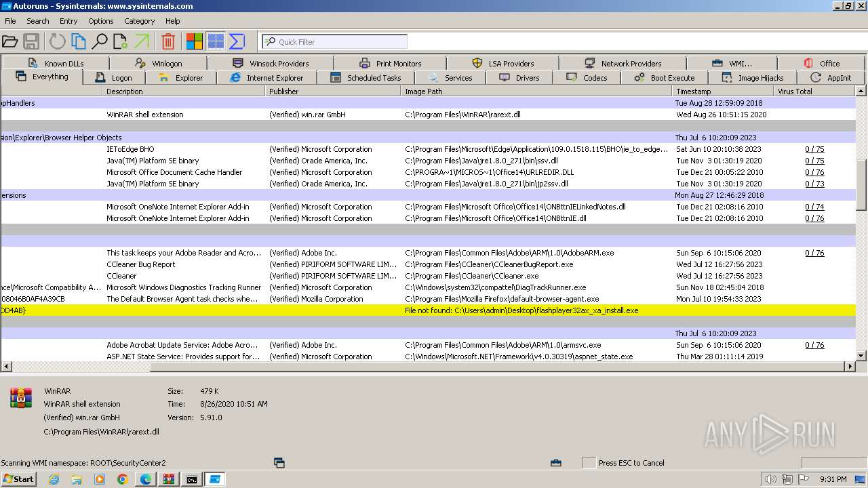Select the Microsoft Windows Diagnostics Tracking Runner row

[428, 287]
